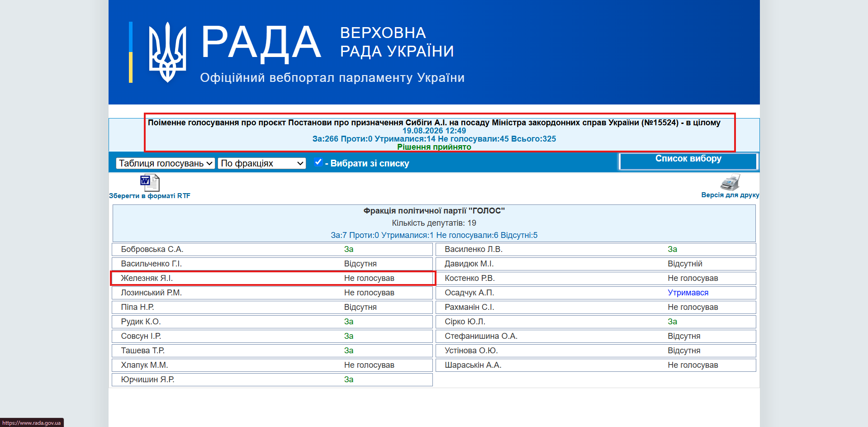This screenshot has width=868, height=427.
Task: Click the date '19.08.2026 12:49'
Action: pos(434,131)
